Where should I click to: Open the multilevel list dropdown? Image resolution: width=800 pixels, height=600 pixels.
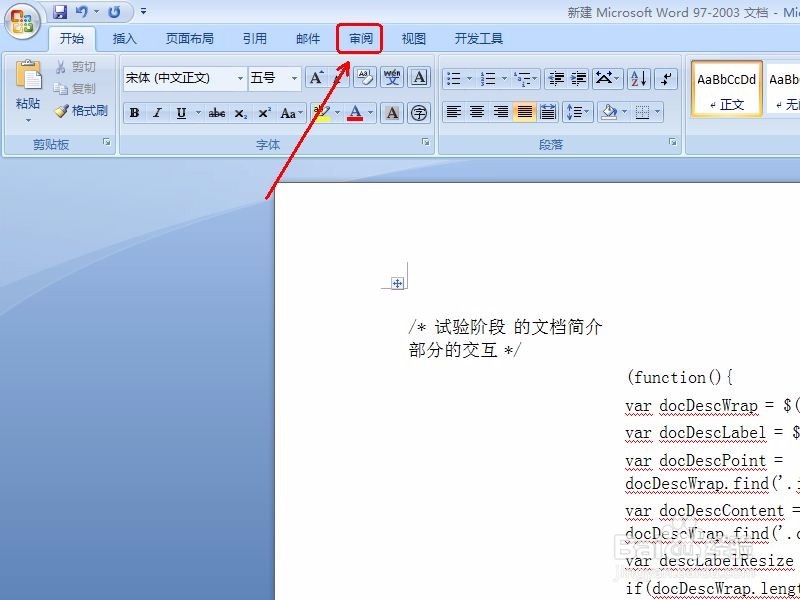(x=526, y=79)
